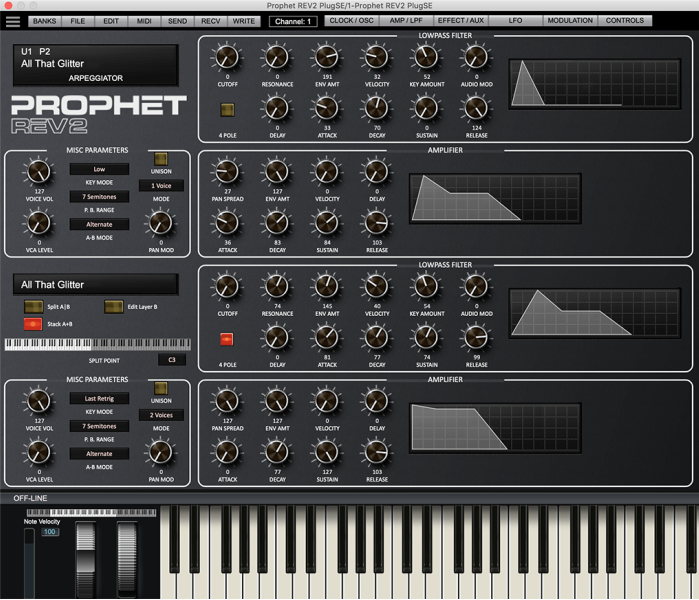
Task: Click the lower Voice Vol knob in Misc Parameters
Action: (x=39, y=401)
